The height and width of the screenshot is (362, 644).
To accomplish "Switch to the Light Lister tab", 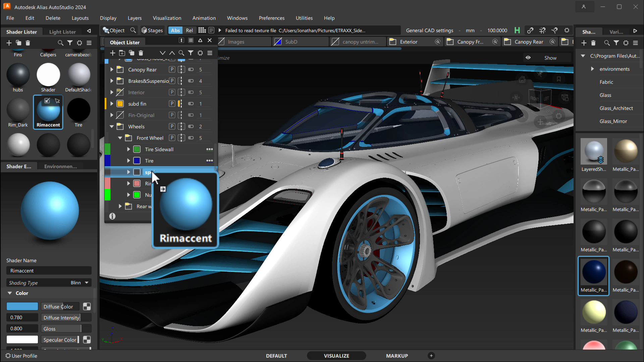I will (x=62, y=32).
